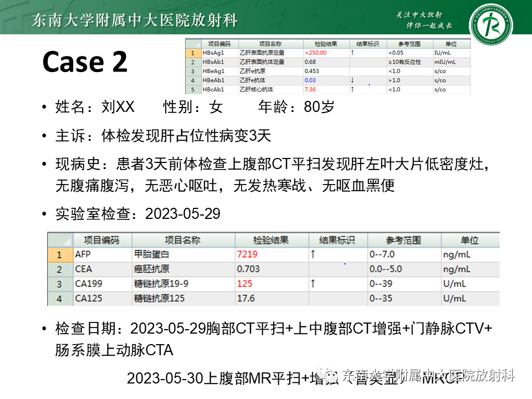Click the 参考范围 header in the tumor marker table
This screenshot has height=399, width=532.
coord(404,240)
